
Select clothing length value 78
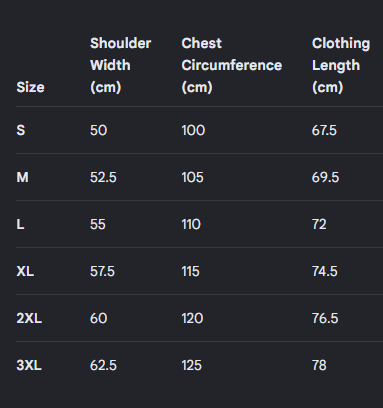(319, 365)
